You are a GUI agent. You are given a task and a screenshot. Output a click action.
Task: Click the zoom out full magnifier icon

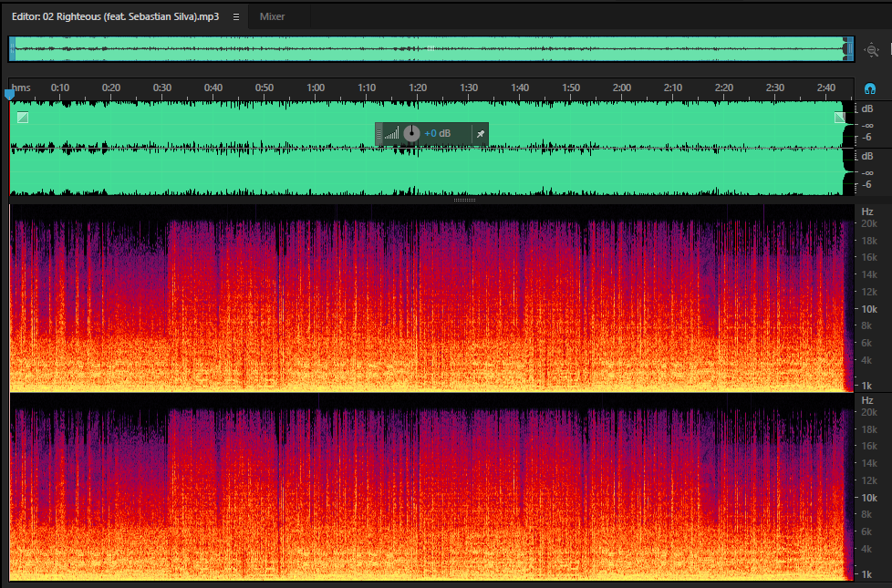pyautogui.click(x=872, y=50)
